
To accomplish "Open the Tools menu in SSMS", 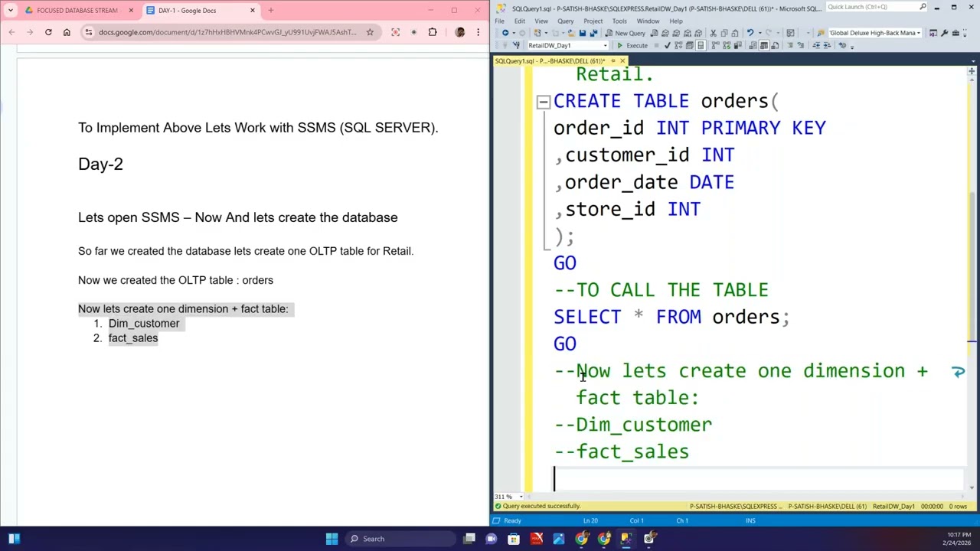I will pyautogui.click(x=619, y=21).
